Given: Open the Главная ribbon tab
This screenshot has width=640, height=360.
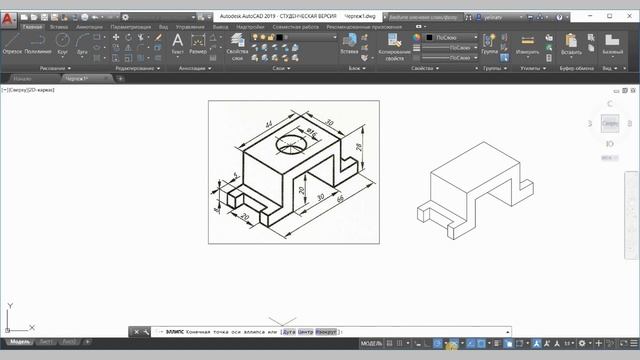Looking at the screenshot, I should (32, 27).
